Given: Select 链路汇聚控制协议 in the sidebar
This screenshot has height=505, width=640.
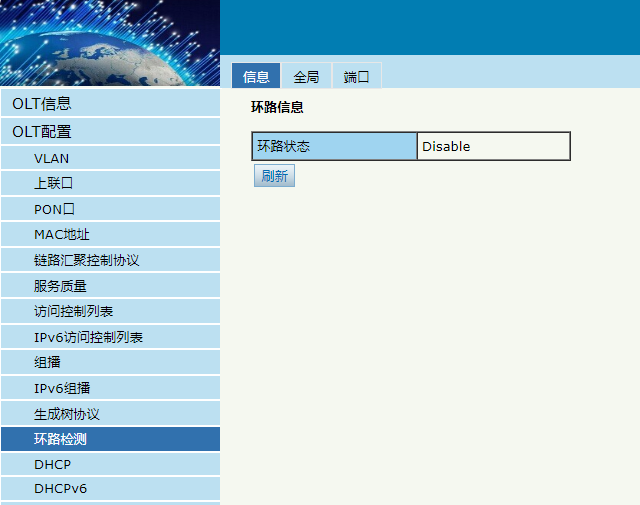Looking at the screenshot, I should (111, 260).
